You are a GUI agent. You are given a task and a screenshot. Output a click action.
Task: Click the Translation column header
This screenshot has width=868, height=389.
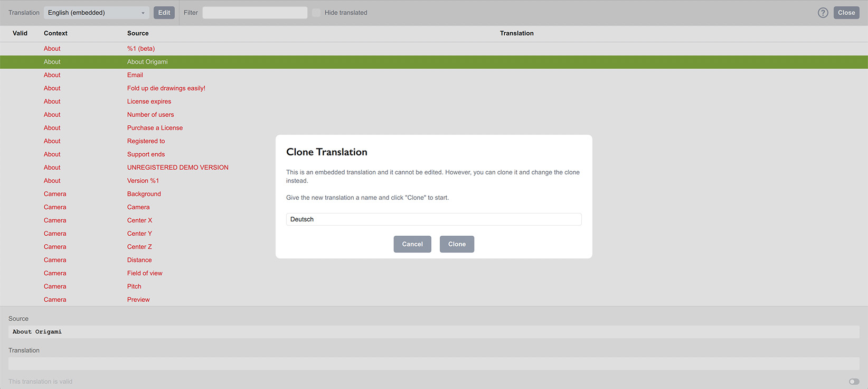pos(516,33)
